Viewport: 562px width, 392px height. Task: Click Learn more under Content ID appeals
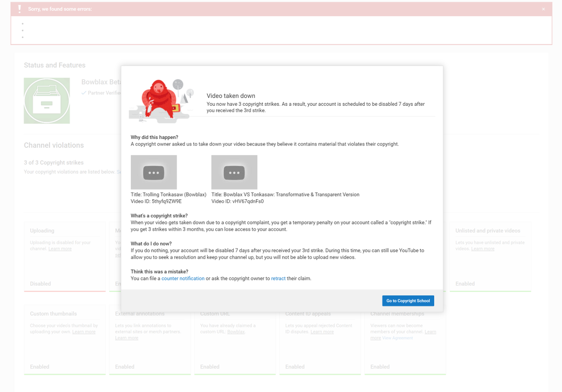coord(322,332)
